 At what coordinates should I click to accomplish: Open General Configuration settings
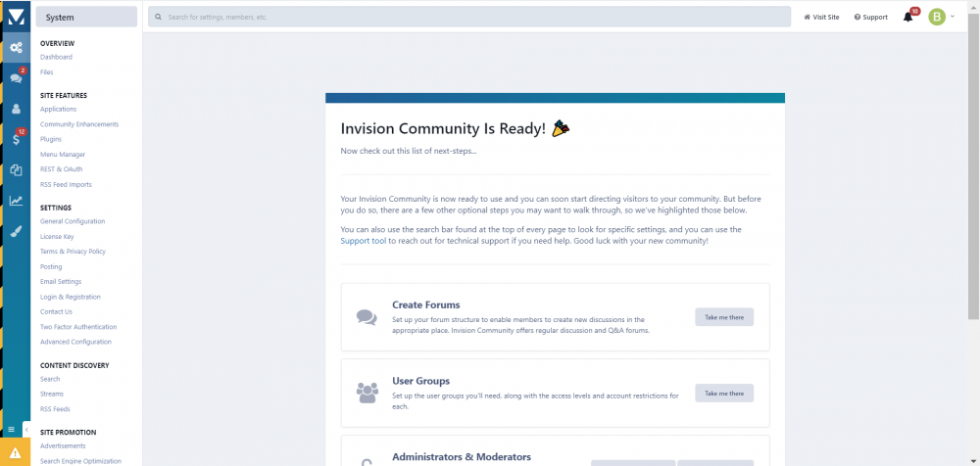point(73,221)
